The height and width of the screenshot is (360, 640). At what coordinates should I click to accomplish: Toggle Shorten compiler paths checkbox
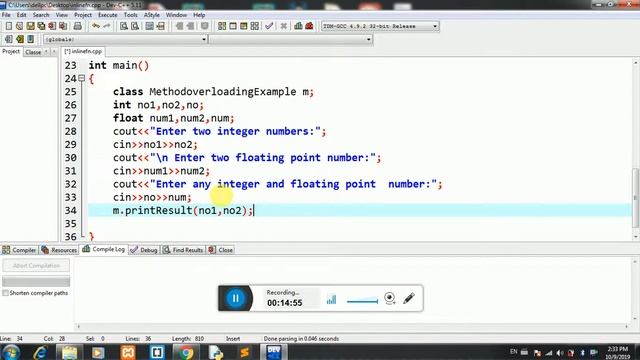(x=5, y=293)
